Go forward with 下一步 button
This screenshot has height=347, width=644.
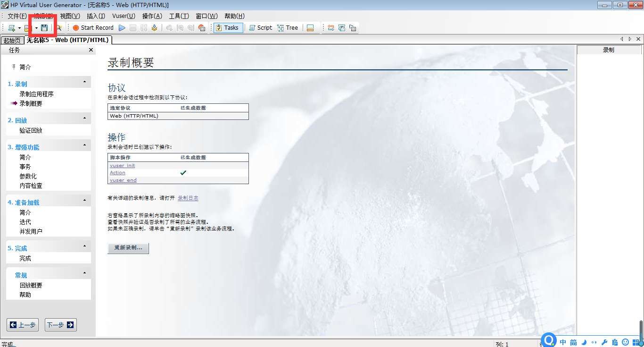coord(61,325)
